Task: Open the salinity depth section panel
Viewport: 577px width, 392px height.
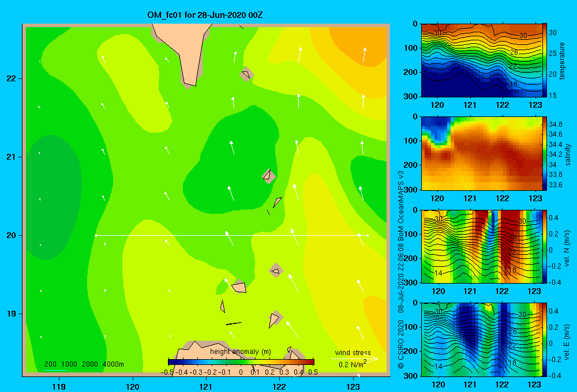Action: point(482,153)
